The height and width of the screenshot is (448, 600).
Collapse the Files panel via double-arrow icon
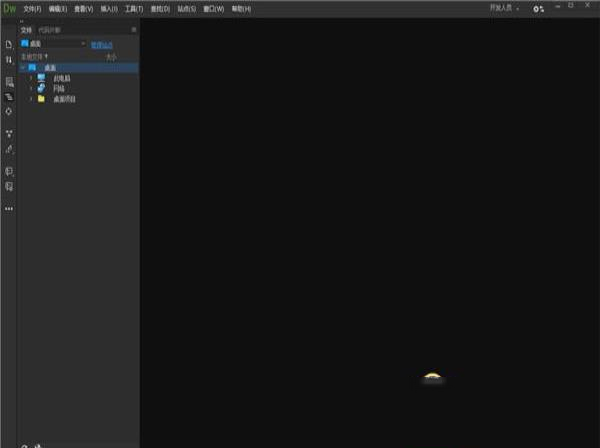pos(22,21)
